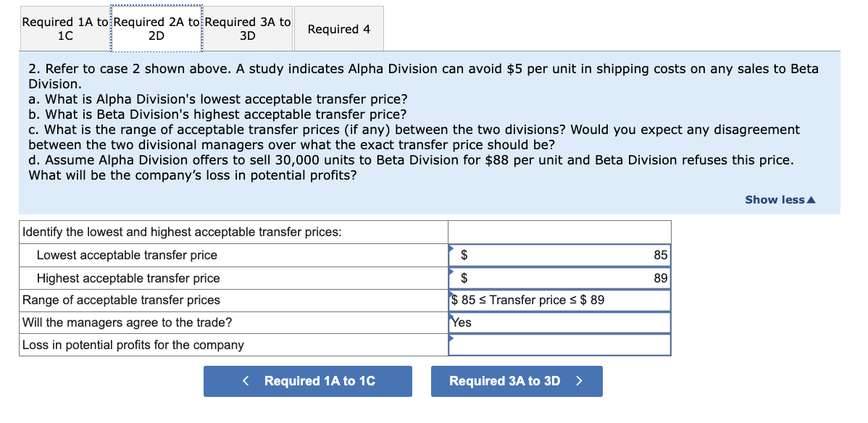The image size is (868, 423).
Task: Click the up arrow beside Show less
Action: [811, 199]
